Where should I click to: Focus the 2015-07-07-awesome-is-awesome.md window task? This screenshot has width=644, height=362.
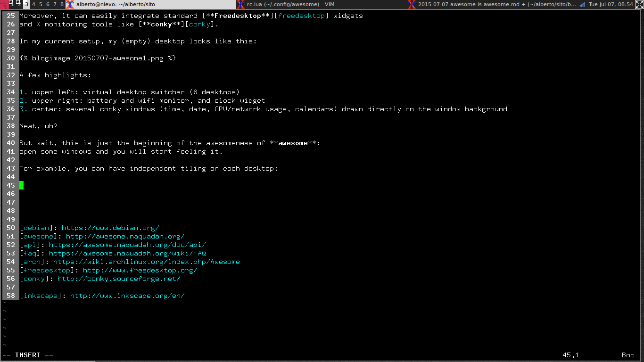[492, 4]
